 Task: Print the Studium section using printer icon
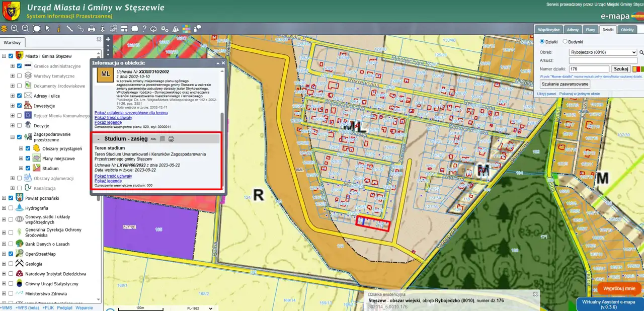(x=171, y=139)
